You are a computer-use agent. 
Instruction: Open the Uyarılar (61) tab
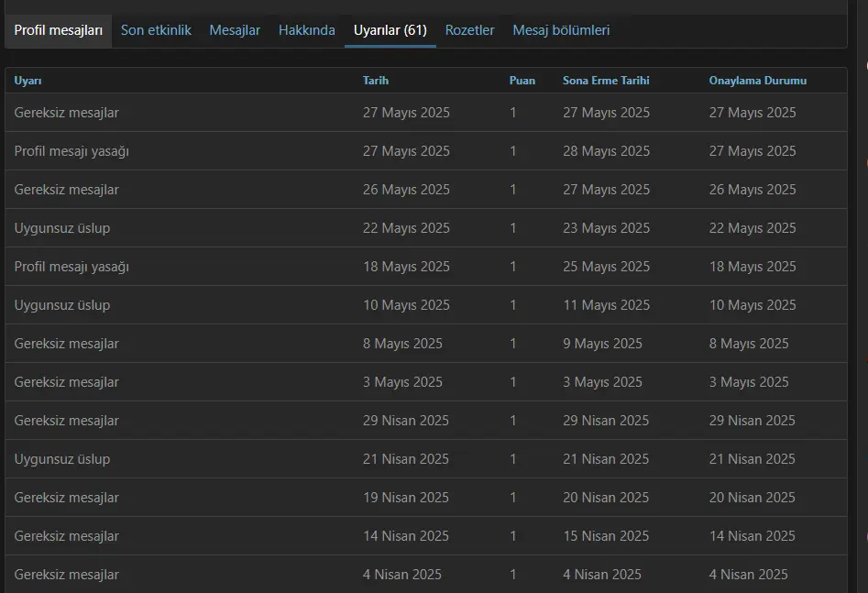(x=390, y=30)
